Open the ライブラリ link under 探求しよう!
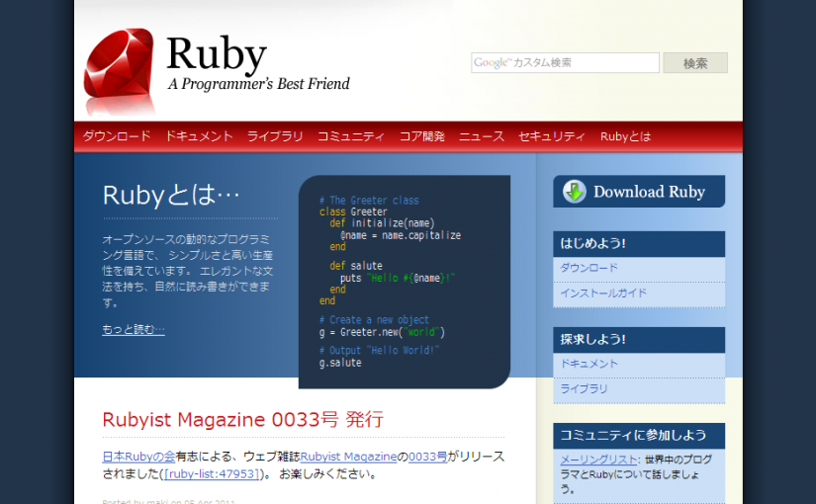816x504 pixels. click(584, 388)
